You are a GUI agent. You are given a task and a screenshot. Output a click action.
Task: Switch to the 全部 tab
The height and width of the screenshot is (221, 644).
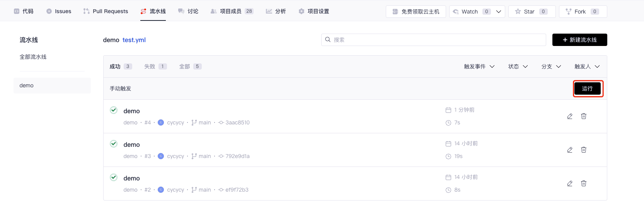[190, 66]
